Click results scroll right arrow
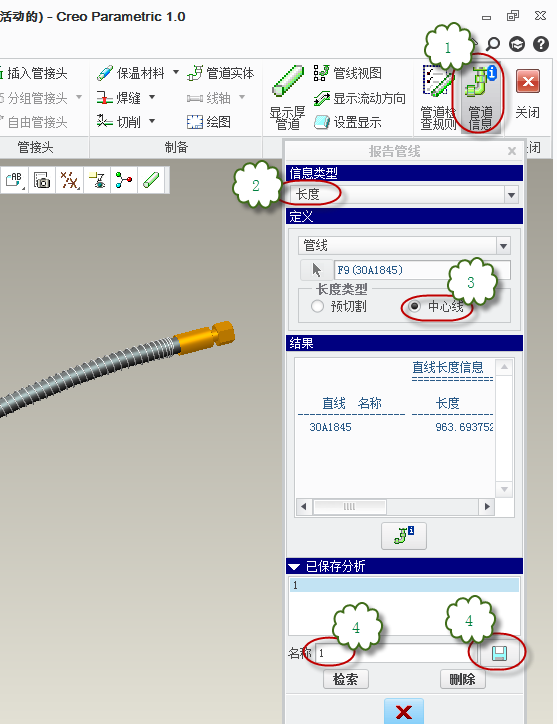 coord(487,507)
